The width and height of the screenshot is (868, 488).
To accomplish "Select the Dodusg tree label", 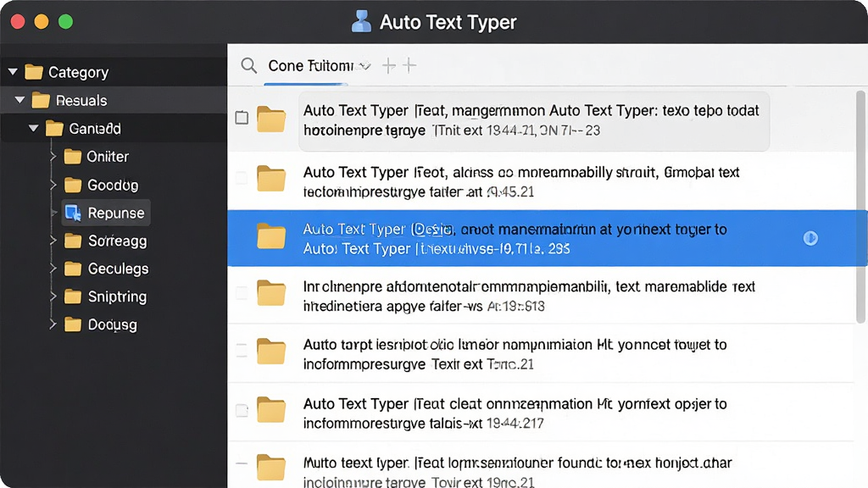I will [113, 324].
